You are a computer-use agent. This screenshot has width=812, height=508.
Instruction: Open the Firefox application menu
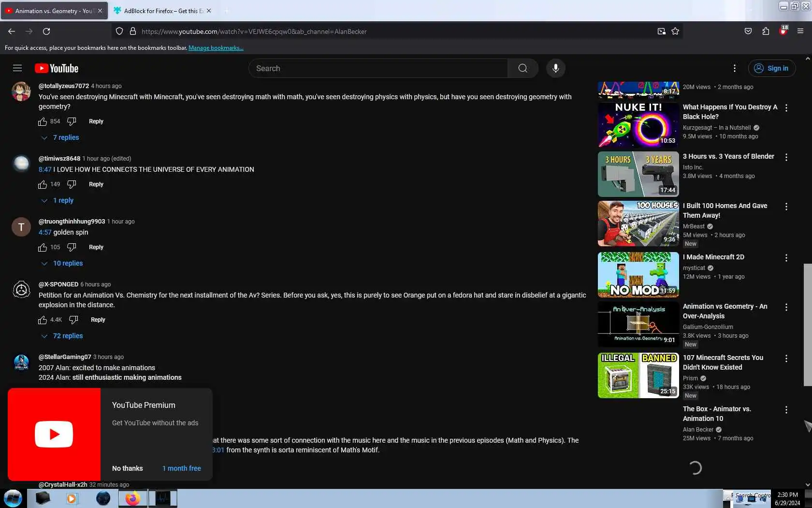point(800,31)
